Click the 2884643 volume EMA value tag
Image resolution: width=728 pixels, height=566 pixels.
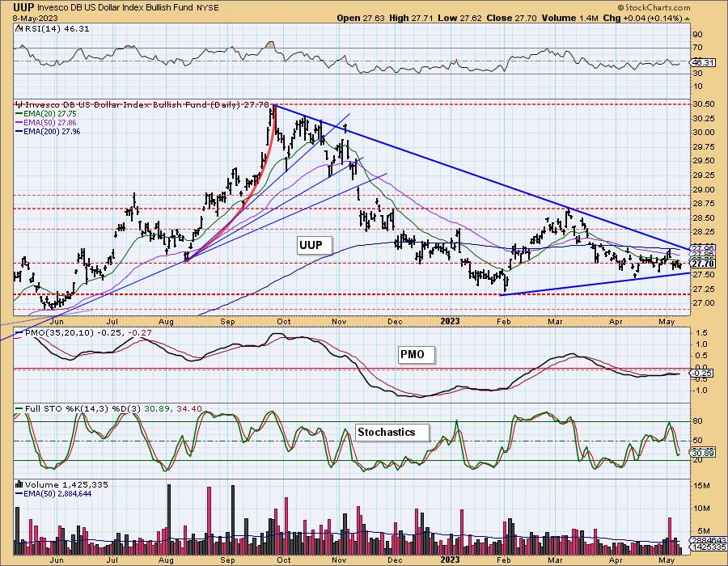708,541
